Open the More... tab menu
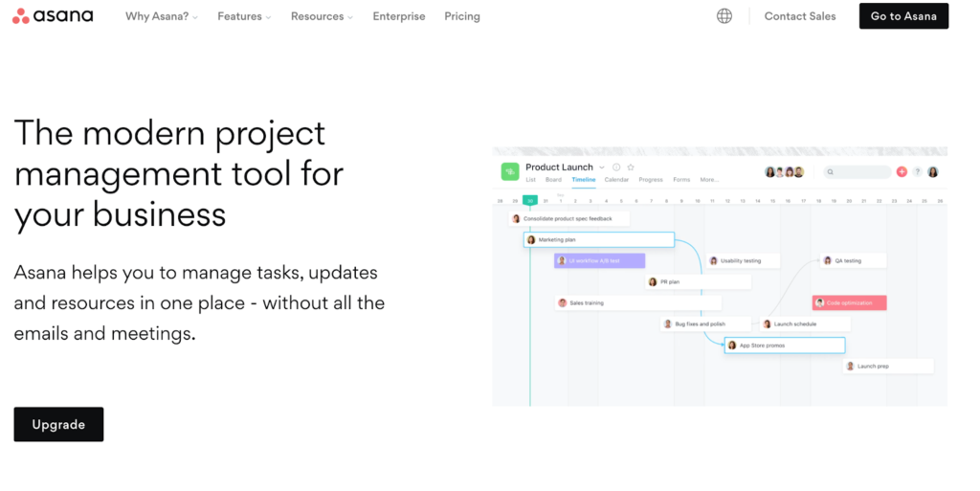 [x=709, y=179]
